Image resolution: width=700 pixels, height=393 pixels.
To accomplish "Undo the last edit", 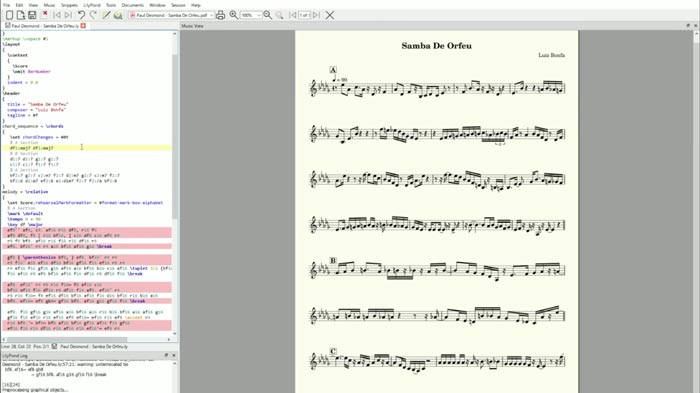I will pyautogui.click(x=81, y=15).
